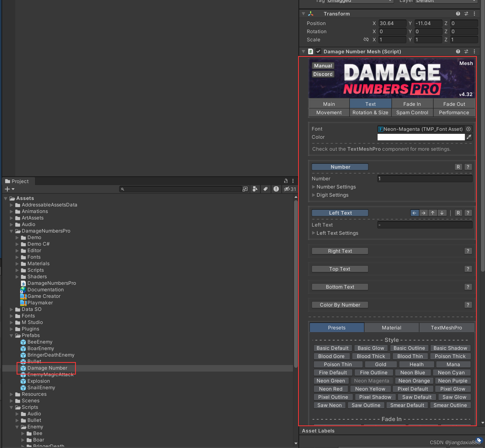Expand Digit Settings foldout
The height and width of the screenshot is (448, 485).
point(314,195)
